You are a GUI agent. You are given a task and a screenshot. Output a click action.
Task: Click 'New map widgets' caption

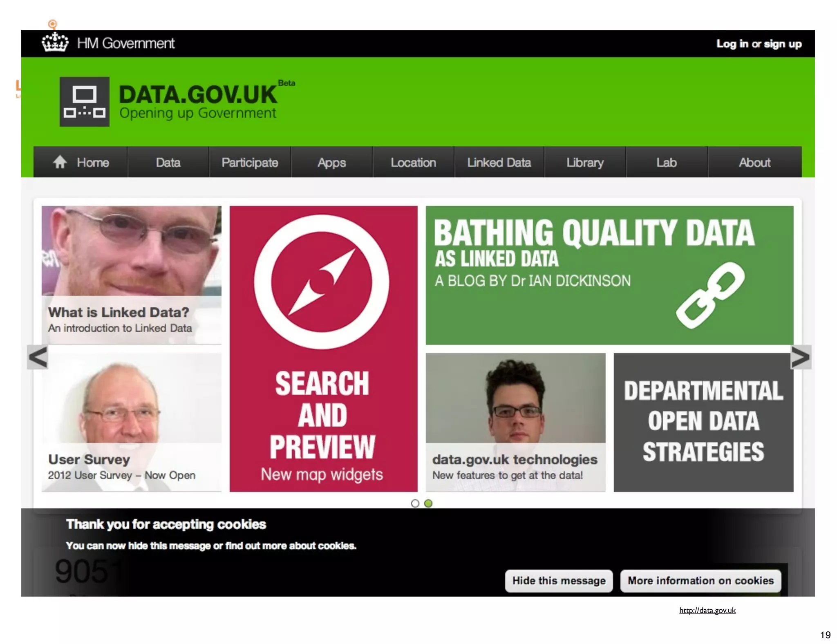322,474
